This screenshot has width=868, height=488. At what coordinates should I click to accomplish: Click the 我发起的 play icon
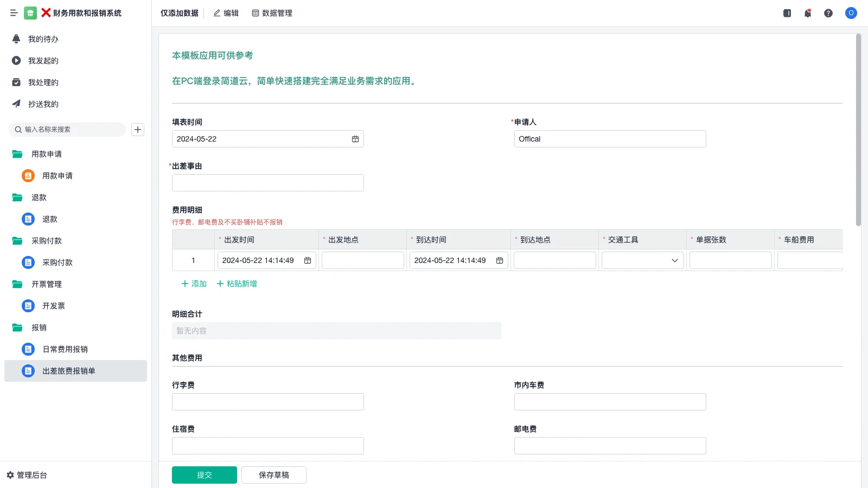pos(16,61)
